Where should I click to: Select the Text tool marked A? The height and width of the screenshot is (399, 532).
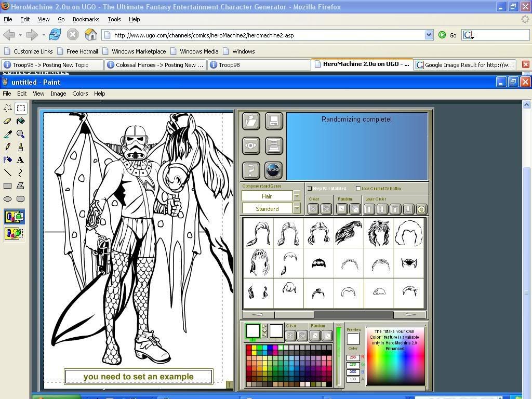[x=21, y=160]
